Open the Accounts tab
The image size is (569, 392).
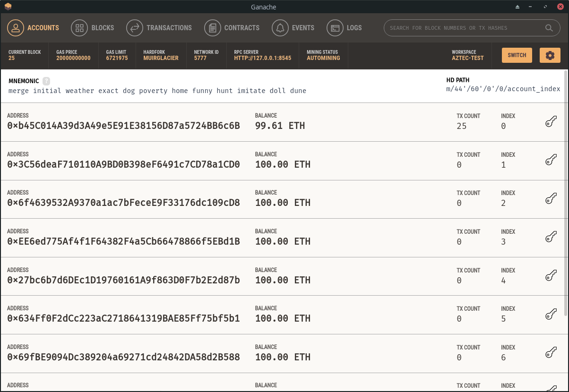(x=33, y=28)
